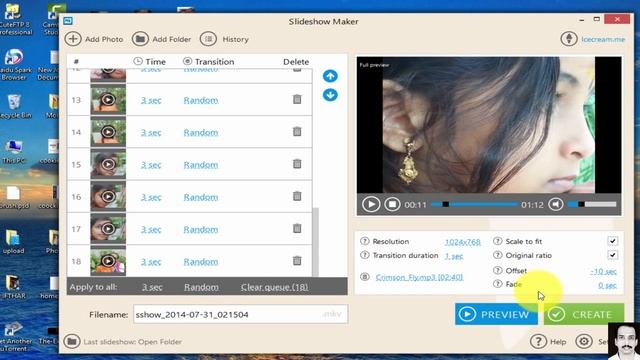Edit the Fade 0 sec value

607,285
